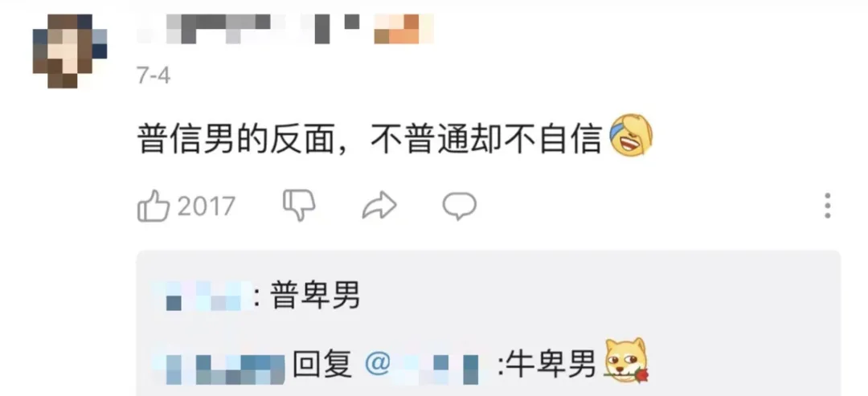Open the mentioned @ user link
Viewport: 868px width, 396px height.
point(421,365)
